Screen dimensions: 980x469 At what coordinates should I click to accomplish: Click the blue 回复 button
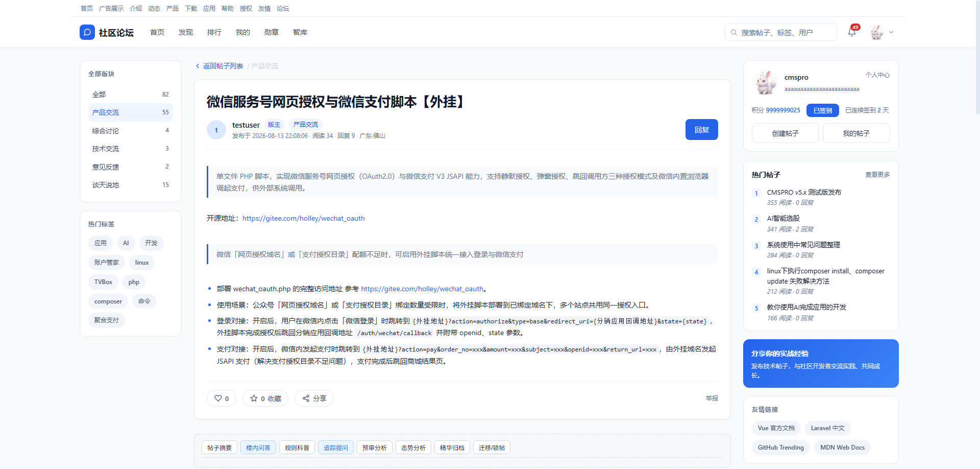click(702, 130)
